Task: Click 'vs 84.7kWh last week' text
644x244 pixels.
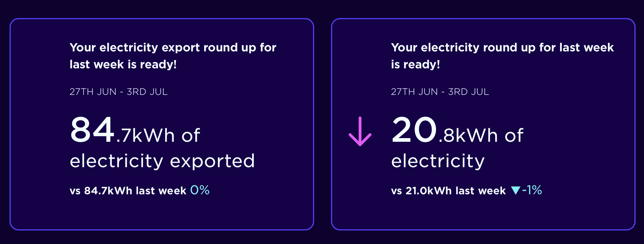Action: pos(128,191)
